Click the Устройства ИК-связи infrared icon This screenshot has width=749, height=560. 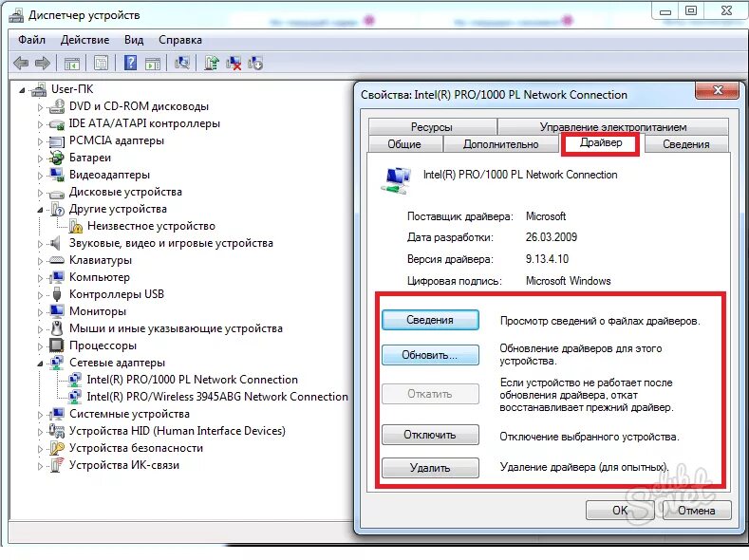pyautogui.click(x=57, y=465)
